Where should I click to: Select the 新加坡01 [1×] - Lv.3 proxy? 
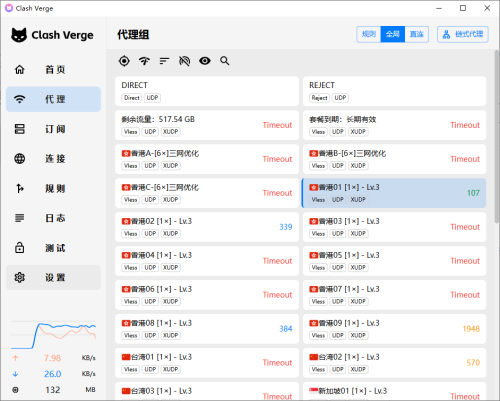pos(394,392)
